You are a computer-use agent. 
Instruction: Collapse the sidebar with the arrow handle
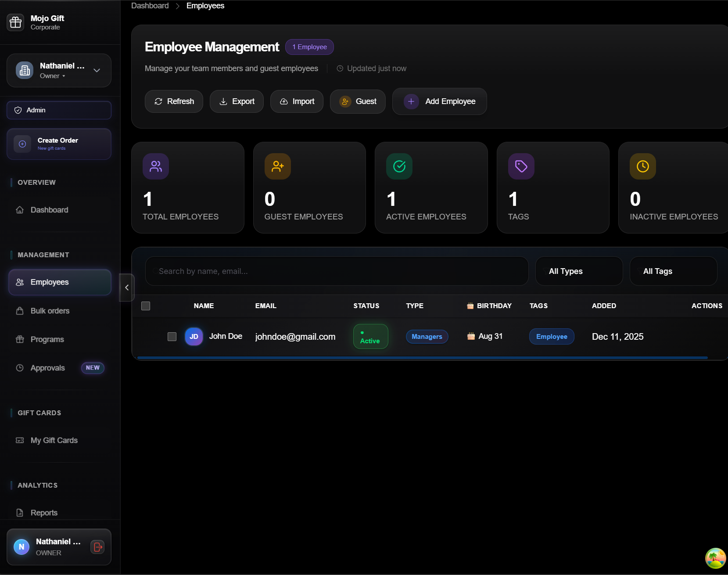coord(127,287)
